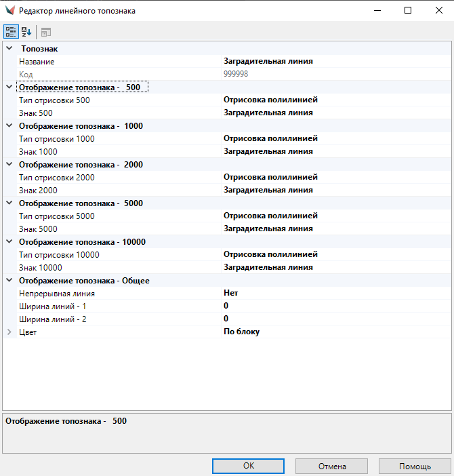Collapse Отображение топознака - 10000 section
The height and width of the screenshot is (476, 454).
9,242
